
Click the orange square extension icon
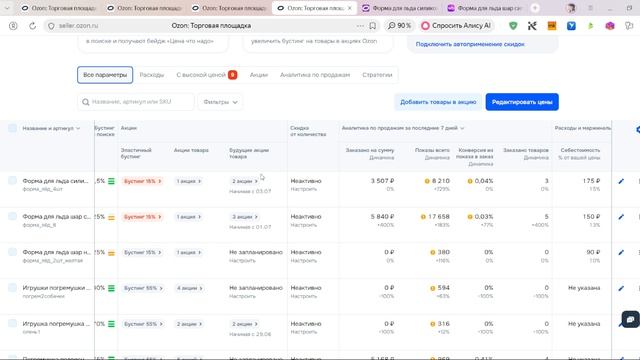click(x=552, y=26)
